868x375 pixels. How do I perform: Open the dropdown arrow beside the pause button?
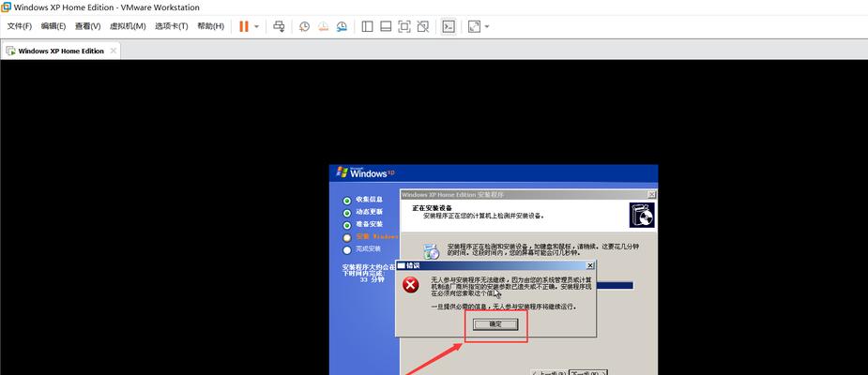click(x=256, y=26)
